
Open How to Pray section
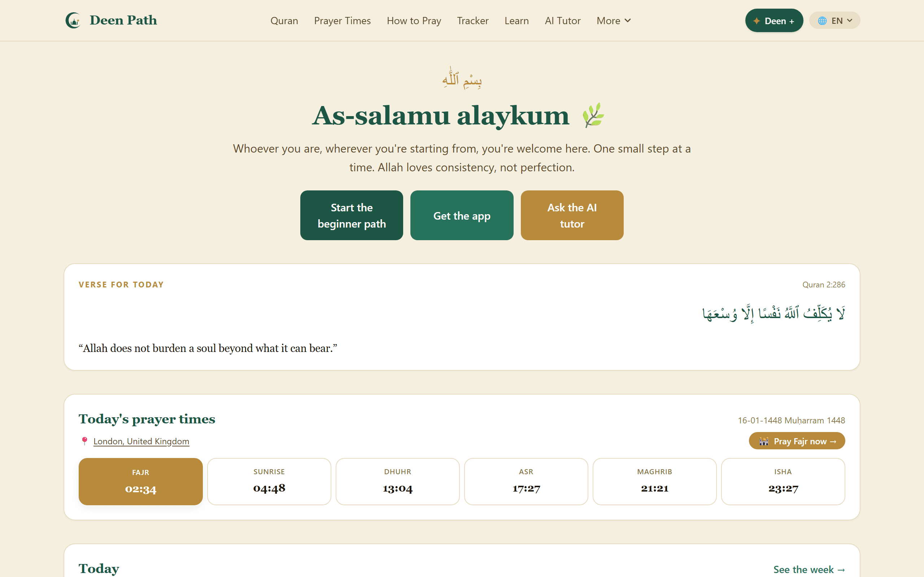click(414, 21)
